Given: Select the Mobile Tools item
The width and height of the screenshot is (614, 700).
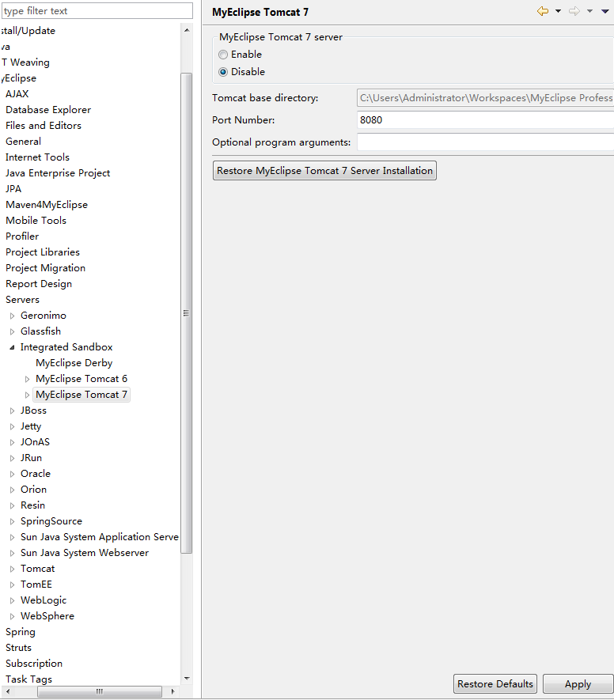Looking at the screenshot, I should pyautogui.click(x=36, y=221).
